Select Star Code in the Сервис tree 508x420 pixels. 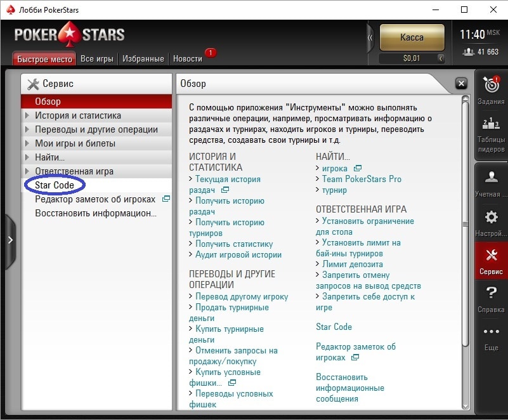[96, 185]
